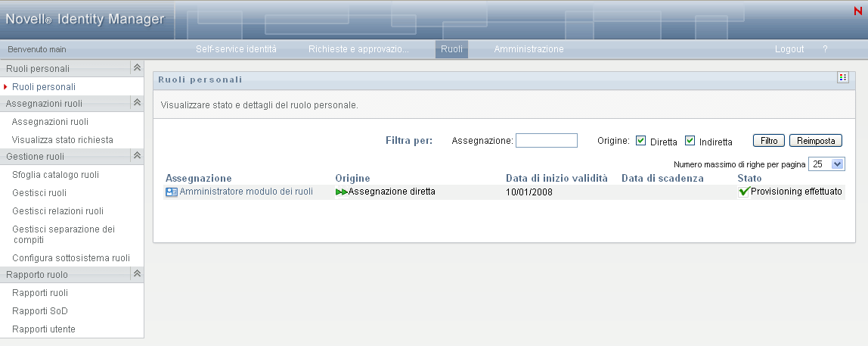Sort by Data di scadenza header

pos(662,179)
